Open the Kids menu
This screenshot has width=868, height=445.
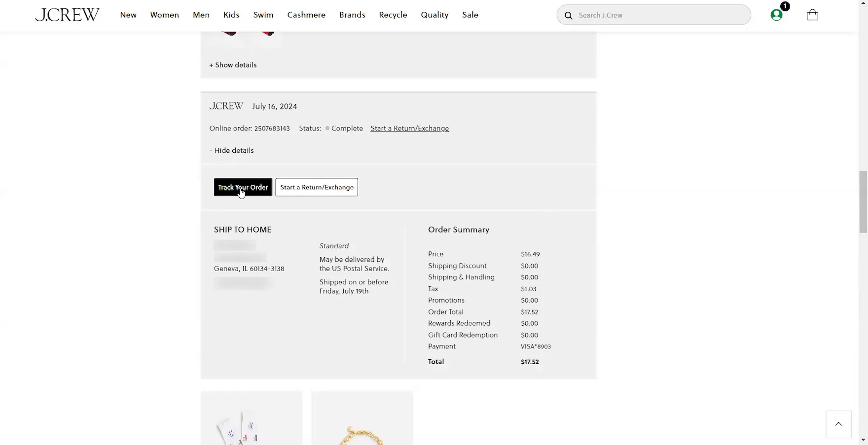[x=231, y=15]
